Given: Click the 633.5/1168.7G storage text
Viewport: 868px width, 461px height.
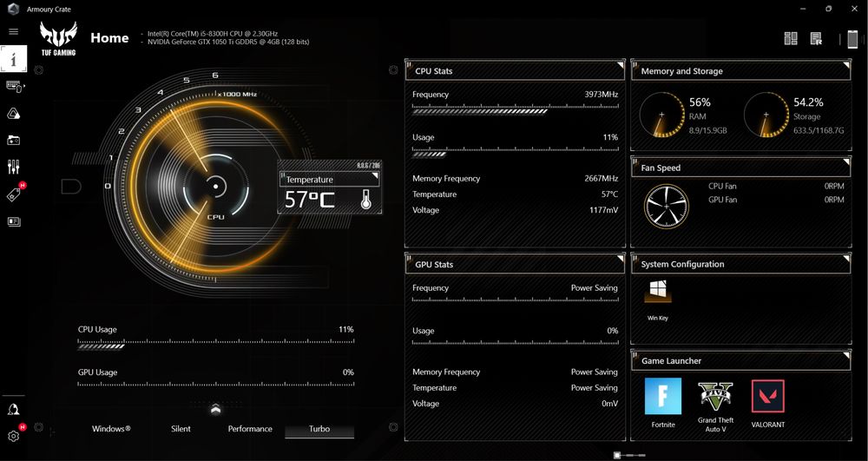Looking at the screenshot, I should 819,130.
